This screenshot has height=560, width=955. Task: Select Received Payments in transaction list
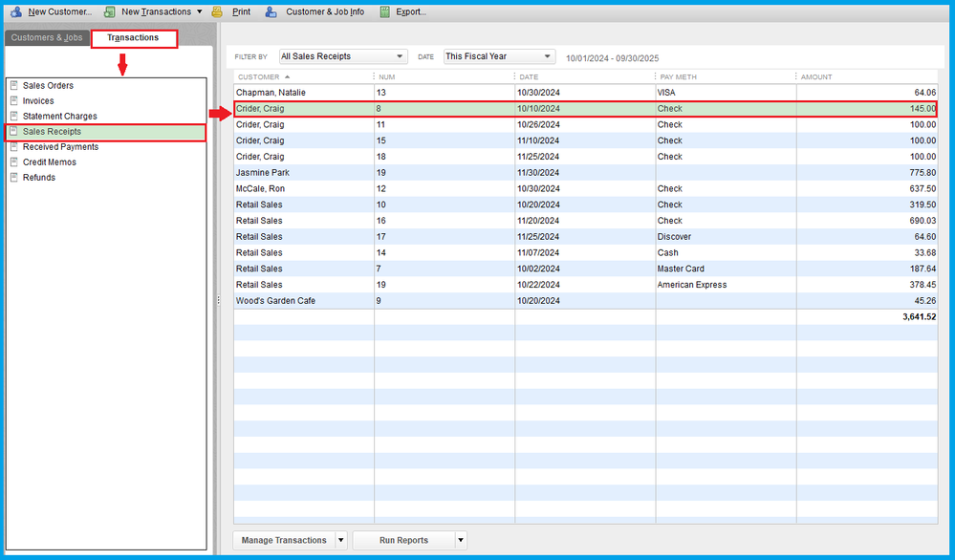(60, 147)
